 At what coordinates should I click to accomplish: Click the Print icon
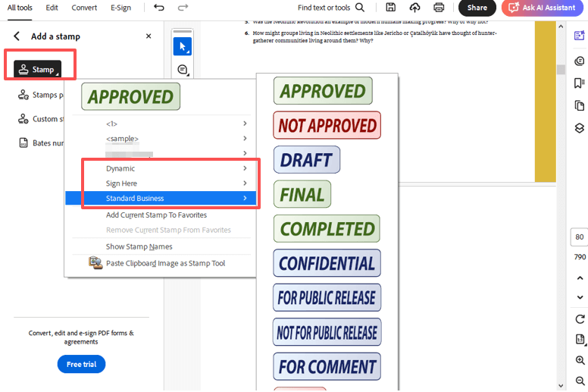[439, 7]
